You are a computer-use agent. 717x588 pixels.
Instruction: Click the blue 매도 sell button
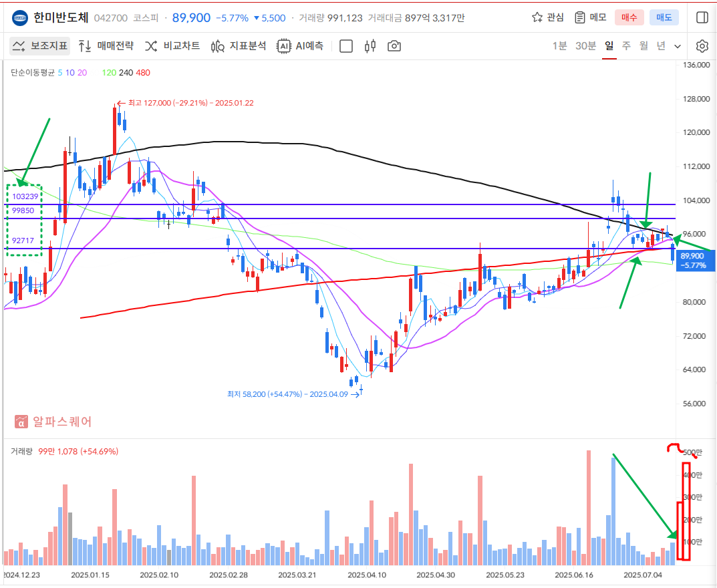[x=664, y=17]
